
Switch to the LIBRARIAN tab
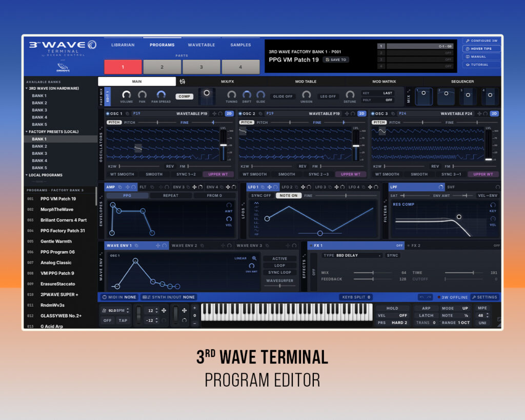pos(123,45)
